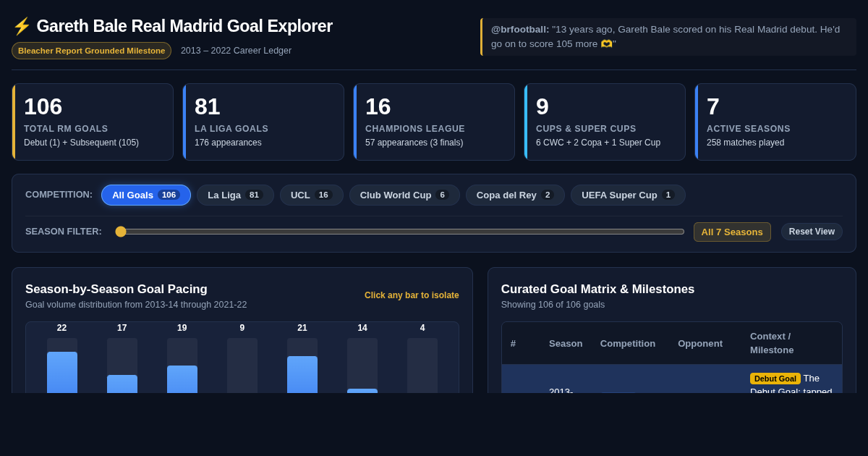Select the bar column labeled 4
Screen dimensions: 868x456
(422, 366)
